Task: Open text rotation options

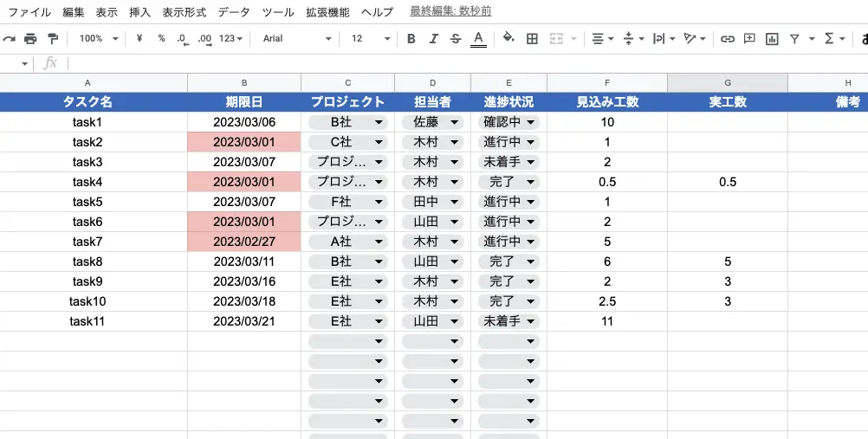Action: click(695, 39)
